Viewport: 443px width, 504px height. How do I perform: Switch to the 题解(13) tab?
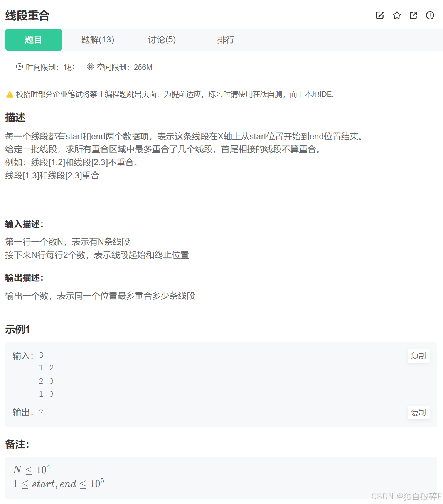click(x=98, y=40)
